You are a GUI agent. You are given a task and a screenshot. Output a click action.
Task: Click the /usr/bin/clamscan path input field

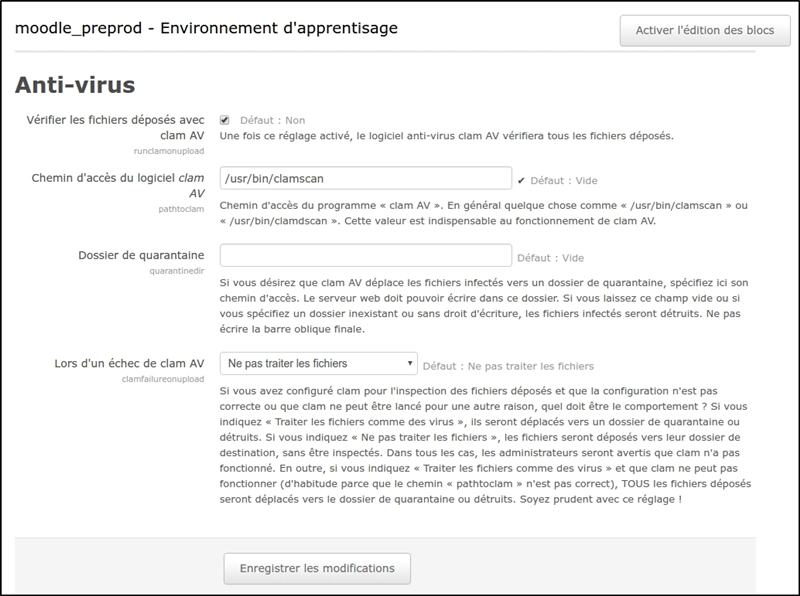coord(365,178)
